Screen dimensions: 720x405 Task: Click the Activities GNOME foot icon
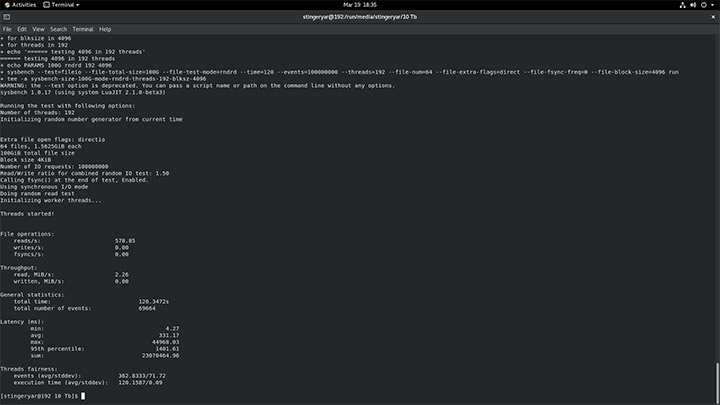coord(5,5)
